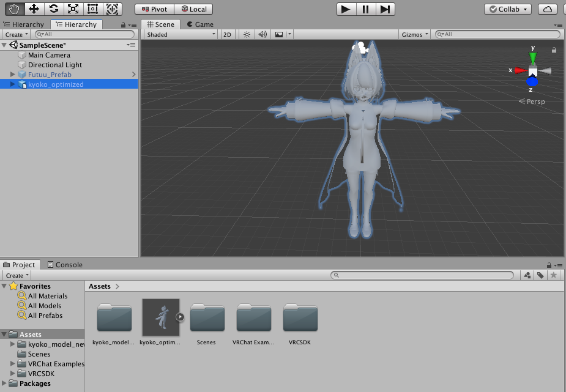566x392 pixels.
Task: Open the Project tab
Action: point(20,265)
